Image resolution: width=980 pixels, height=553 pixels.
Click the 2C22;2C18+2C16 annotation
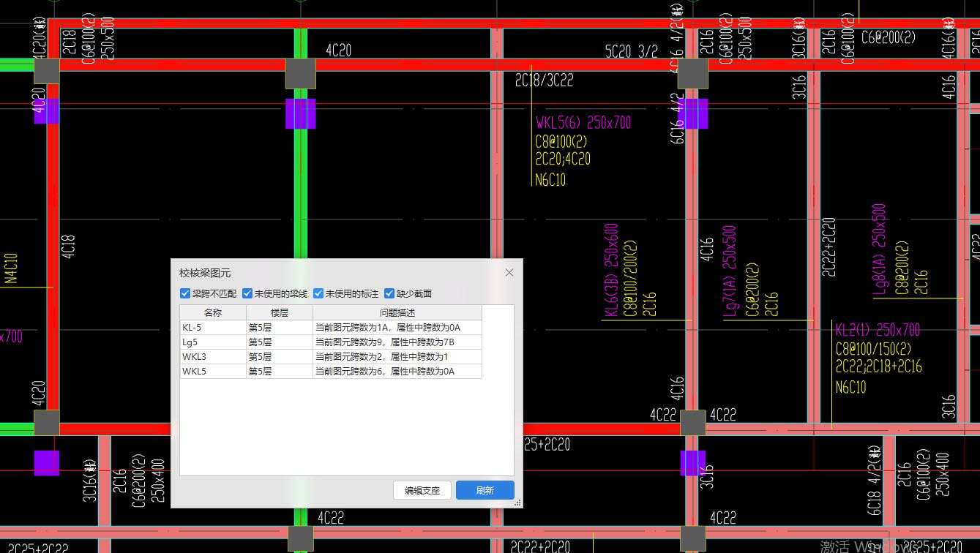click(x=879, y=366)
